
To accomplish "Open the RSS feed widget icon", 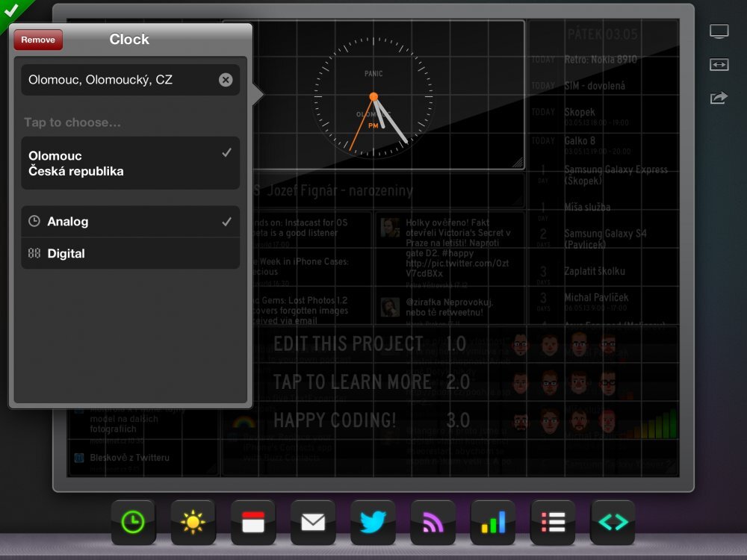I will [x=432, y=522].
